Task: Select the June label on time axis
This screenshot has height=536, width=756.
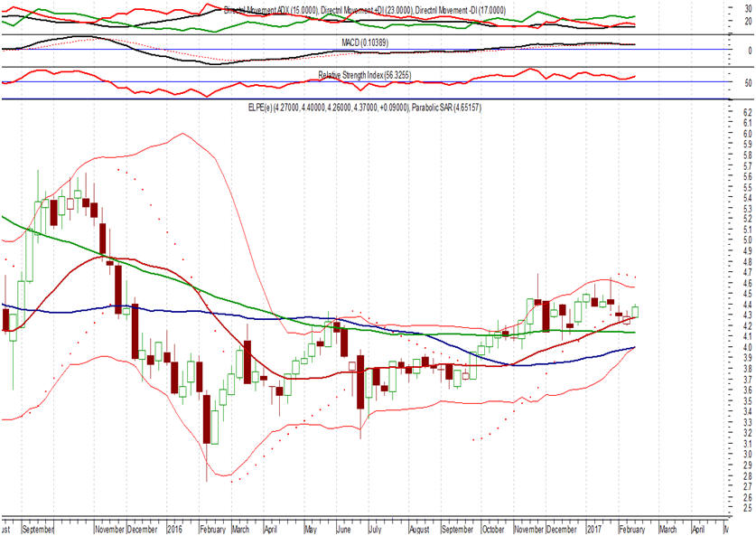Action: click(343, 530)
